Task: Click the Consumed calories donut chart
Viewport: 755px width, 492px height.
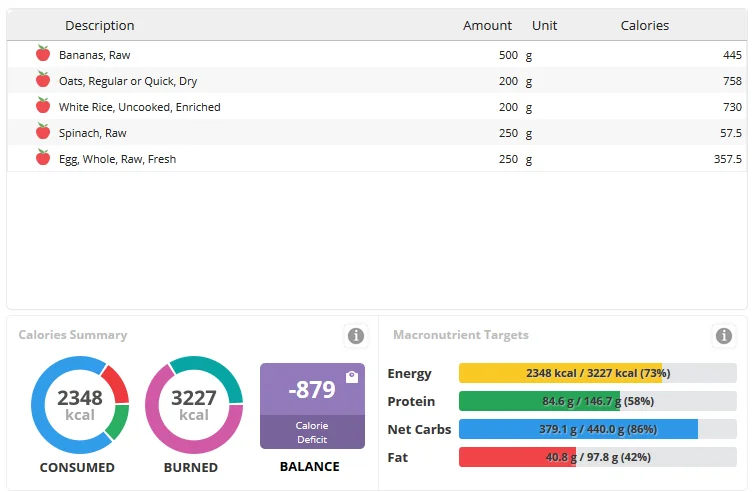Action: [80, 405]
